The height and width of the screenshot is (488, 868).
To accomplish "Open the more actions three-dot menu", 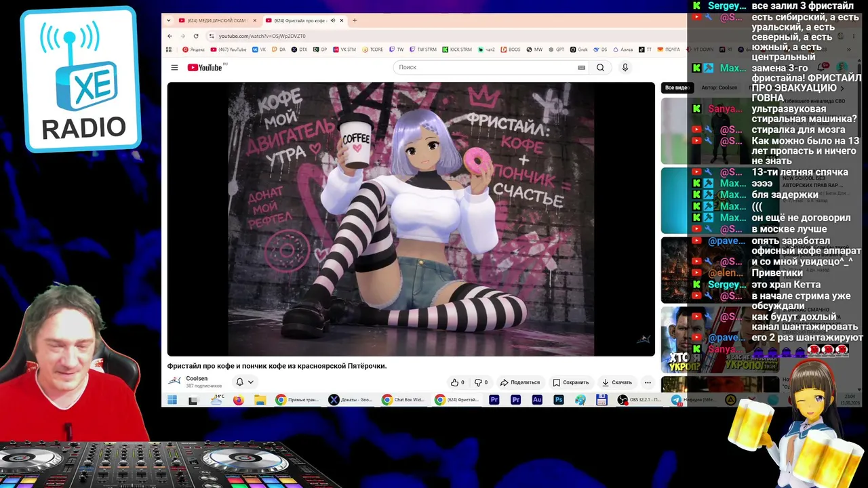I will 648,382.
